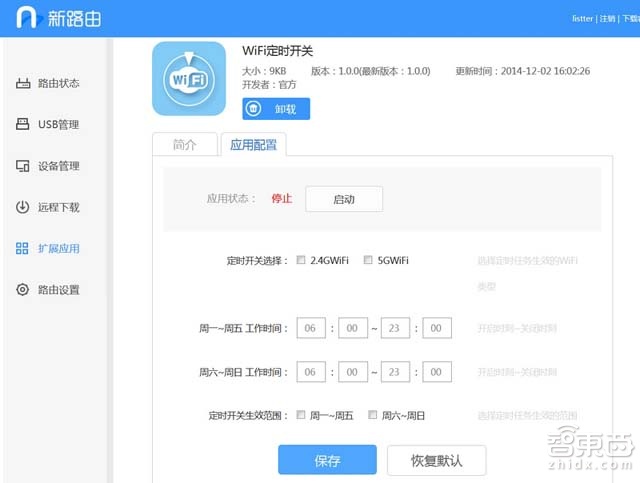Open the USB管理 menu item
This screenshot has width=640, height=483.
coord(58,125)
